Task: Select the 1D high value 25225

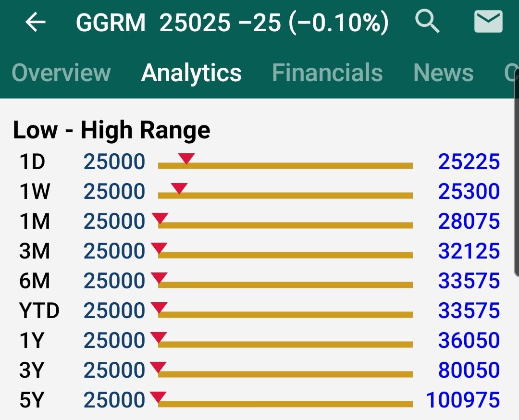Action: click(469, 162)
